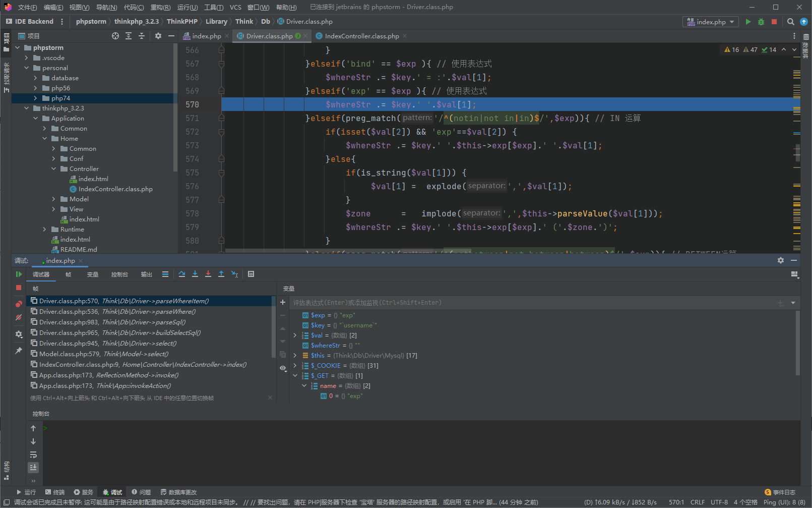Collapse all nodes in Project panel
This screenshot has height=508, width=812.
142,36
